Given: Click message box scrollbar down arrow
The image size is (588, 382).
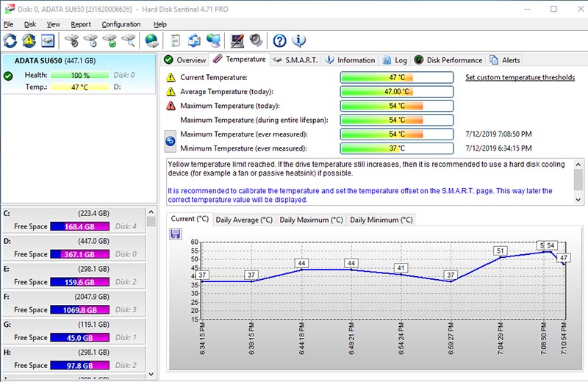Looking at the screenshot, I should 578,200.
